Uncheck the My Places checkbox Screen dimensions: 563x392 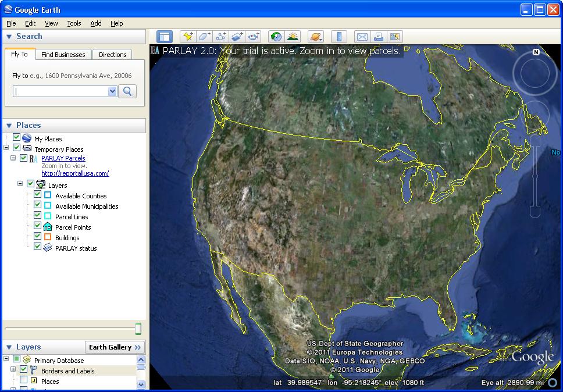tap(16, 137)
